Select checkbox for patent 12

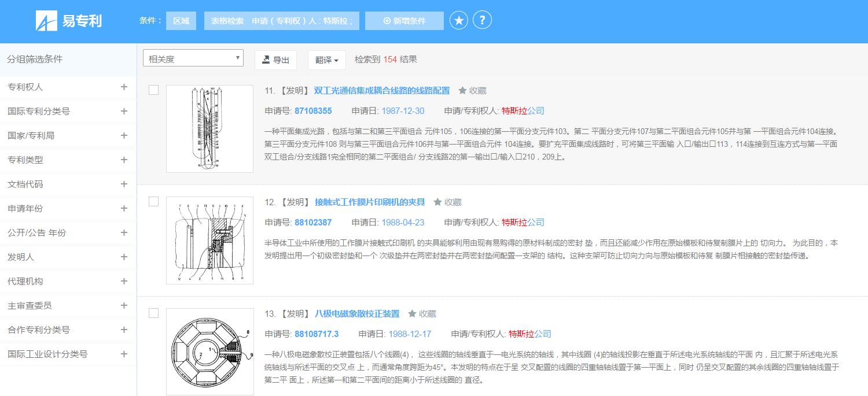[153, 202]
